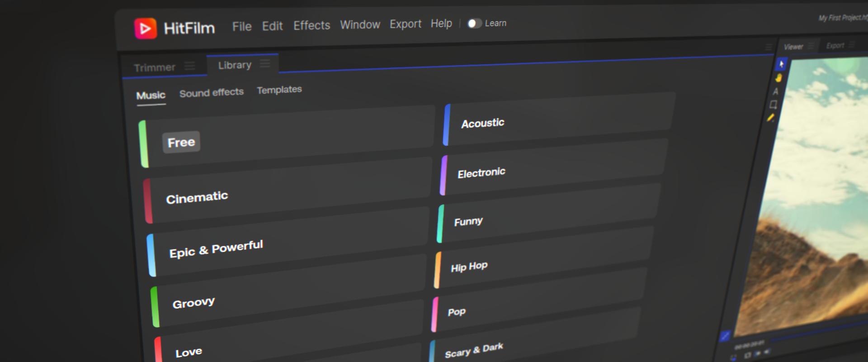The image size is (868, 362).
Task: Open the Acoustic music category
Action: (x=559, y=119)
